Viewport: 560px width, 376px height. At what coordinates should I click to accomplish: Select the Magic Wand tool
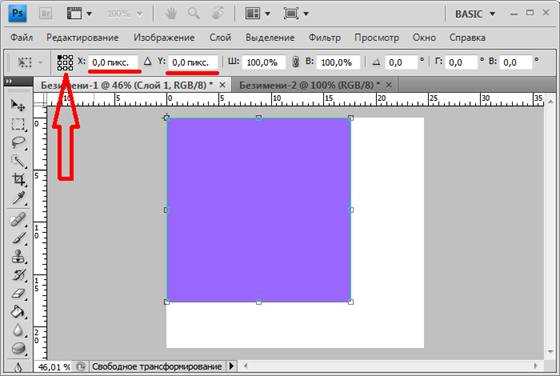(18, 161)
